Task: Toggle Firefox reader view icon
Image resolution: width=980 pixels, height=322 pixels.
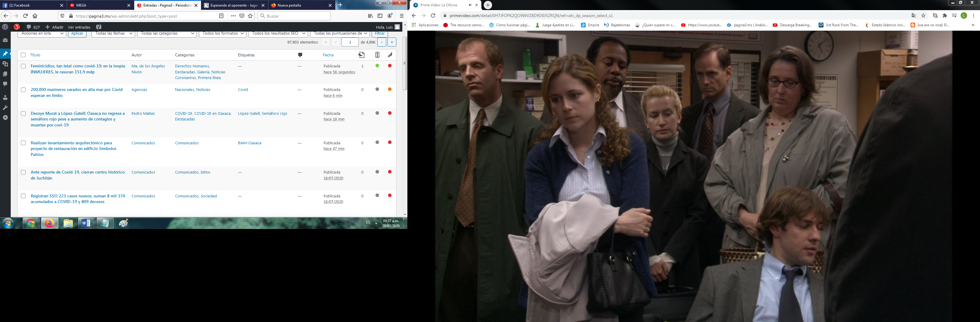Action: click(x=221, y=16)
